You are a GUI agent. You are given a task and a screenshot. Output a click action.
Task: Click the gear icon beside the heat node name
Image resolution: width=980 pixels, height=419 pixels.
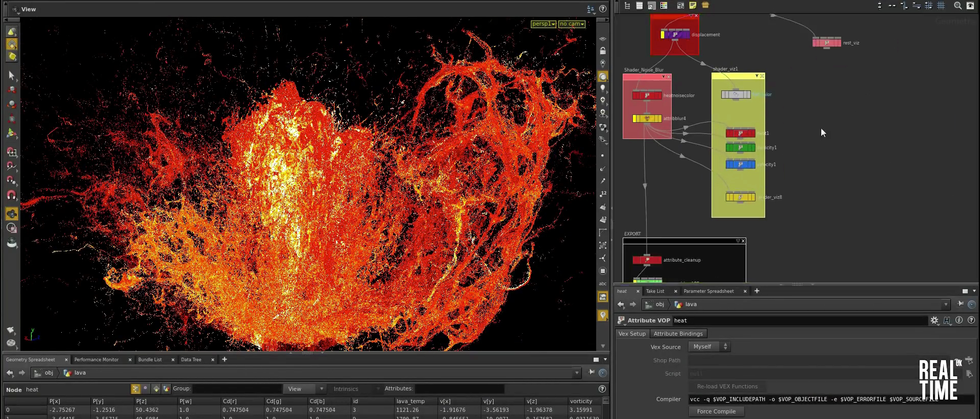click(934, 320)
